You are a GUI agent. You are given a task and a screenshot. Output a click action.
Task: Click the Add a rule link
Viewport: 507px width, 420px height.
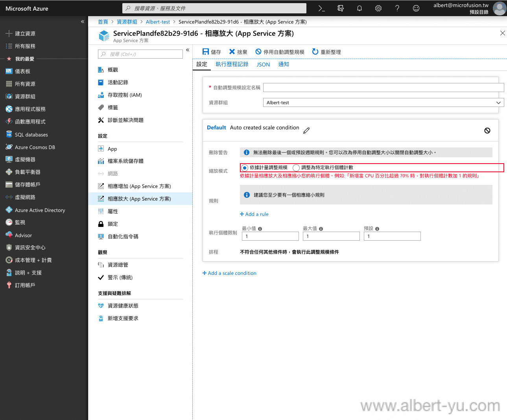coord(254,214)
